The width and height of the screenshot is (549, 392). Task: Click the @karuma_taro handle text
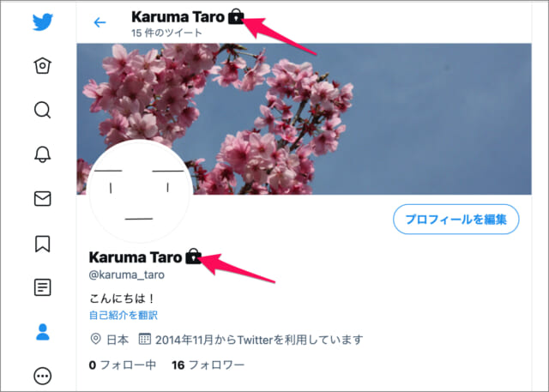pos(126,274)
